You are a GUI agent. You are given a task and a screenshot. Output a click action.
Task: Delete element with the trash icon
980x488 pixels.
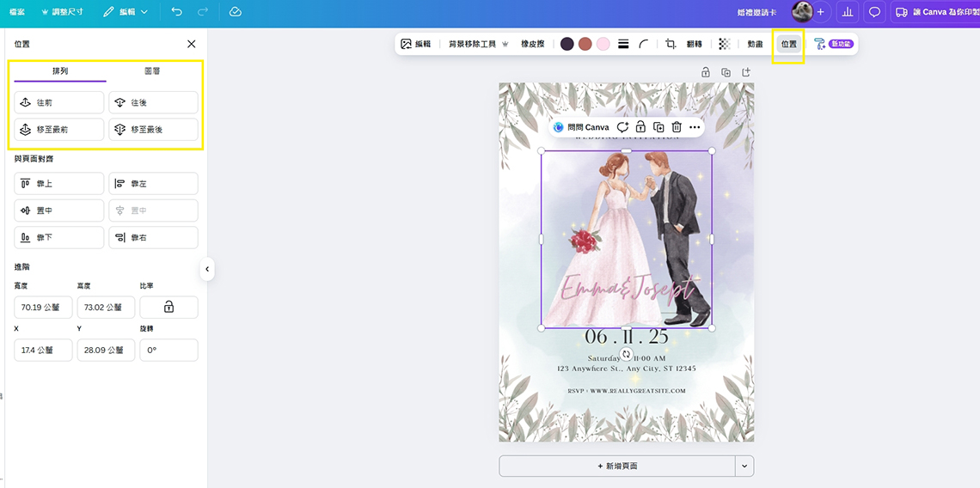tap(677, 127)
